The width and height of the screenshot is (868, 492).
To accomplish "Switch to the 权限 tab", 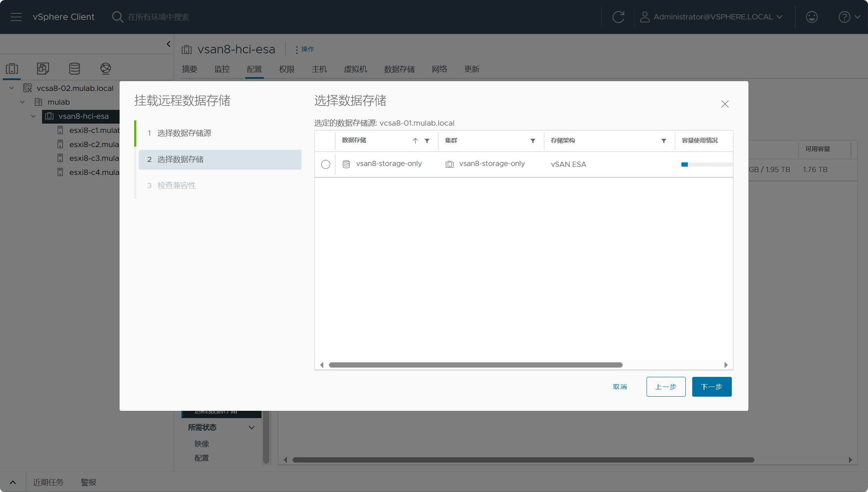I will point(287,69).
